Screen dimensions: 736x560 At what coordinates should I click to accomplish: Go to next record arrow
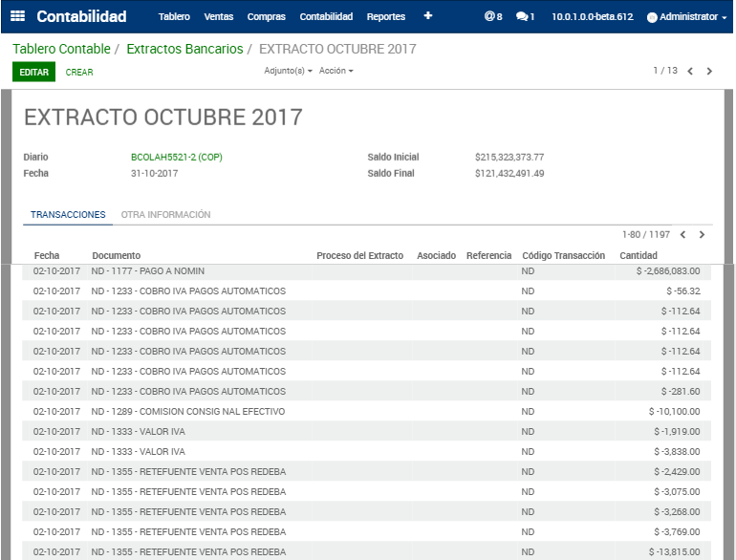[709, 72]
